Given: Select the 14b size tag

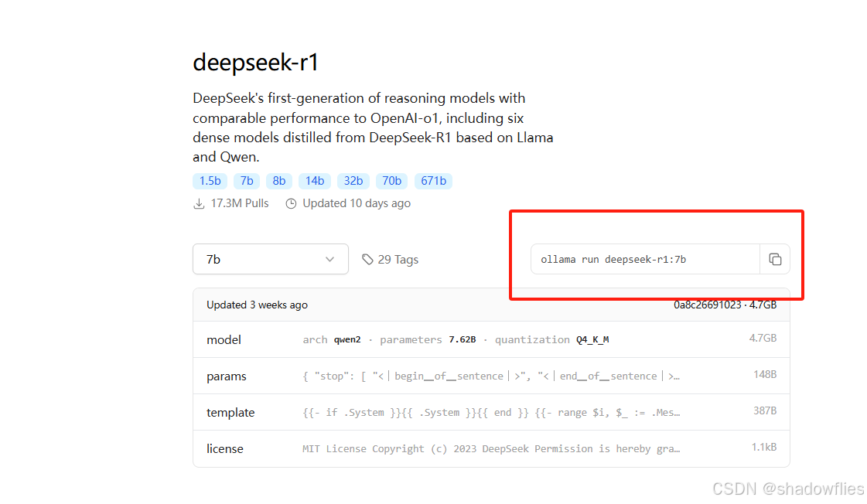Looking at the screenshot, I should pyautogui.click(x=315, y=181).
